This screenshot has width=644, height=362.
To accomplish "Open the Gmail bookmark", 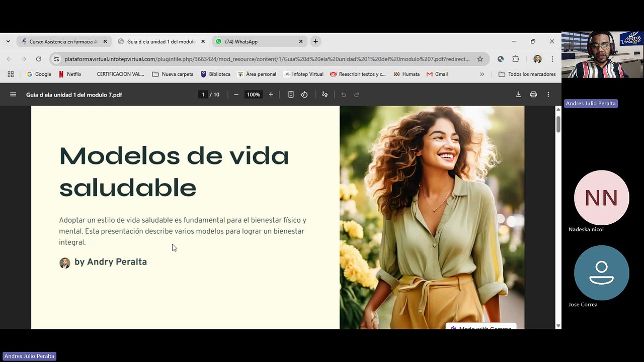I will point(437,74).
